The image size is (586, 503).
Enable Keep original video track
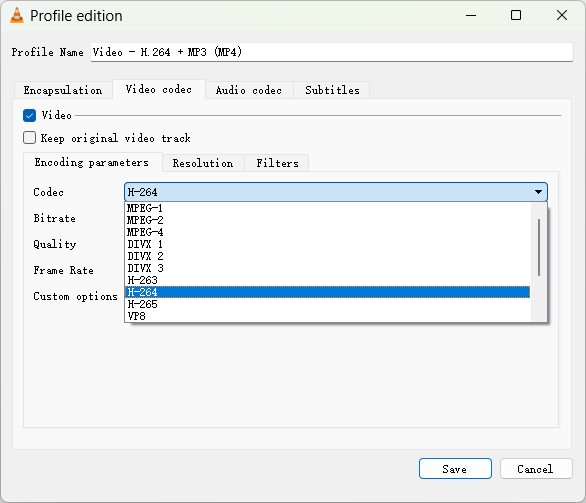29,138
